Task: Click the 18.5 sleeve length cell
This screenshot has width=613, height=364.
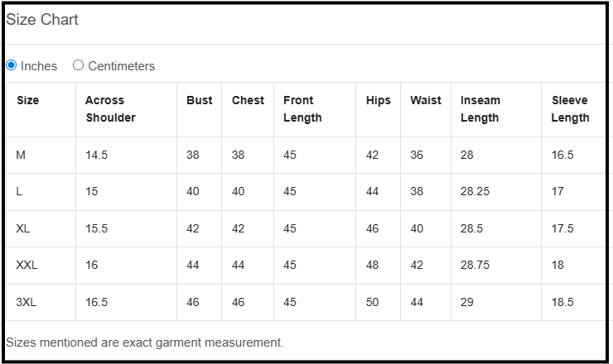Action: pyautogui.click(x=562, y=302)
